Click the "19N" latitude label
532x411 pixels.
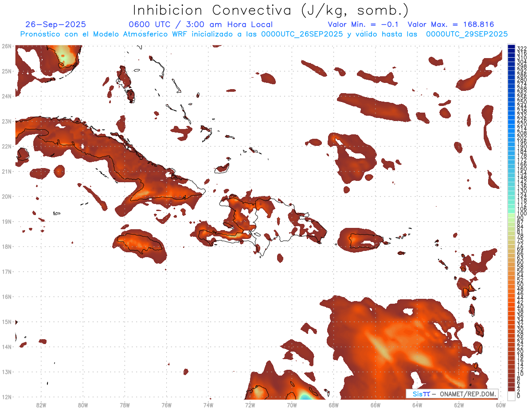[x=7, y=221]
